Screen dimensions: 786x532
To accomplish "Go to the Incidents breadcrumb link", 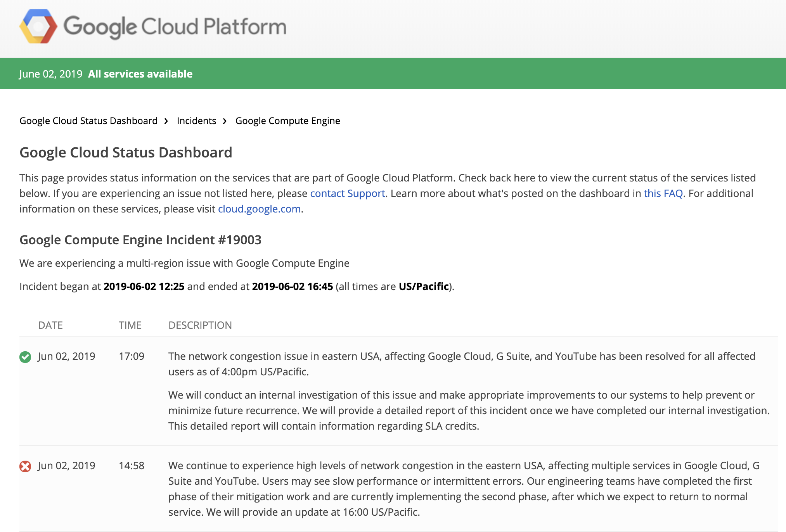I will pos(196,121).
